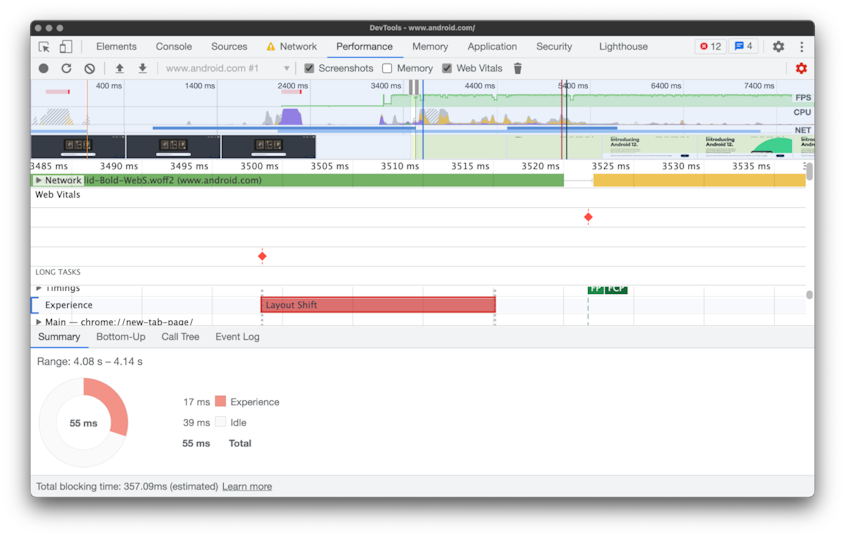Click the inspect element picker icon

coord(44,47)
